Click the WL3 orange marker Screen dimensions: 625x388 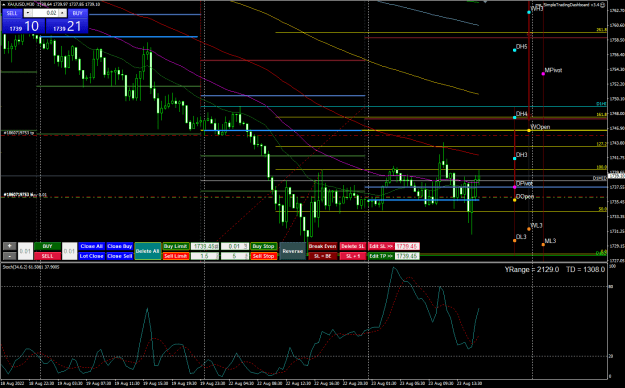click(x=529, y=229)
